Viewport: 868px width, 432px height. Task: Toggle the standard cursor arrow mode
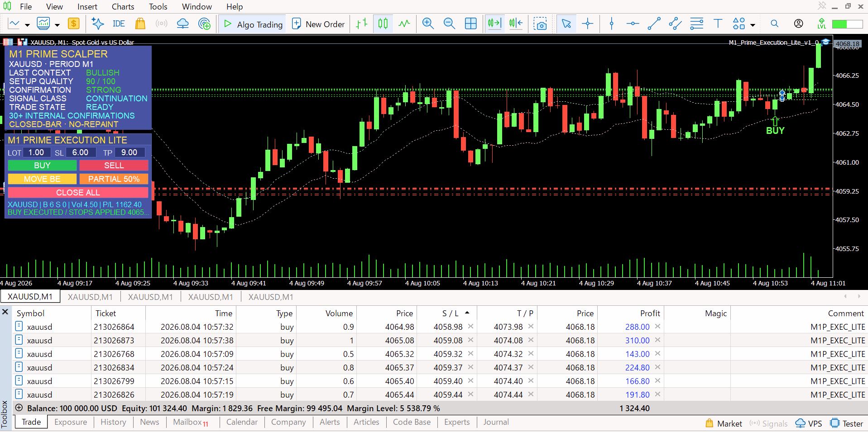click(566, 24)
